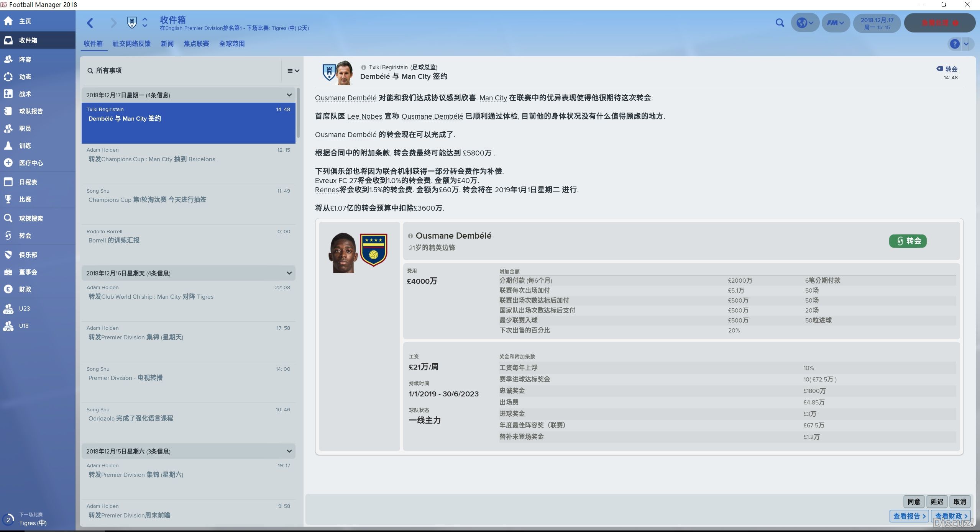The height and width of the screenshot is (532, 980).
Task: Switch to the 焦点联赛 tab
Action: tap(196, 44)
